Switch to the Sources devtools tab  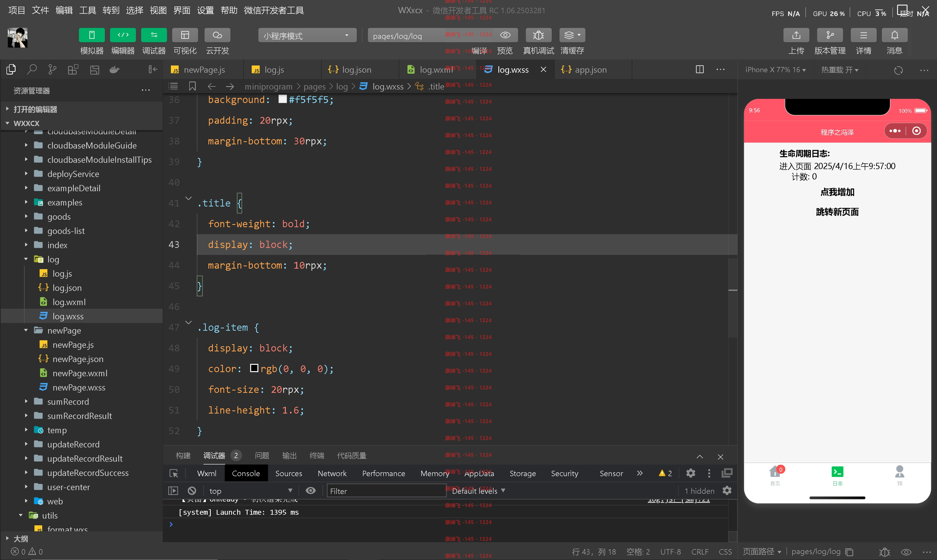coord(288,473)
